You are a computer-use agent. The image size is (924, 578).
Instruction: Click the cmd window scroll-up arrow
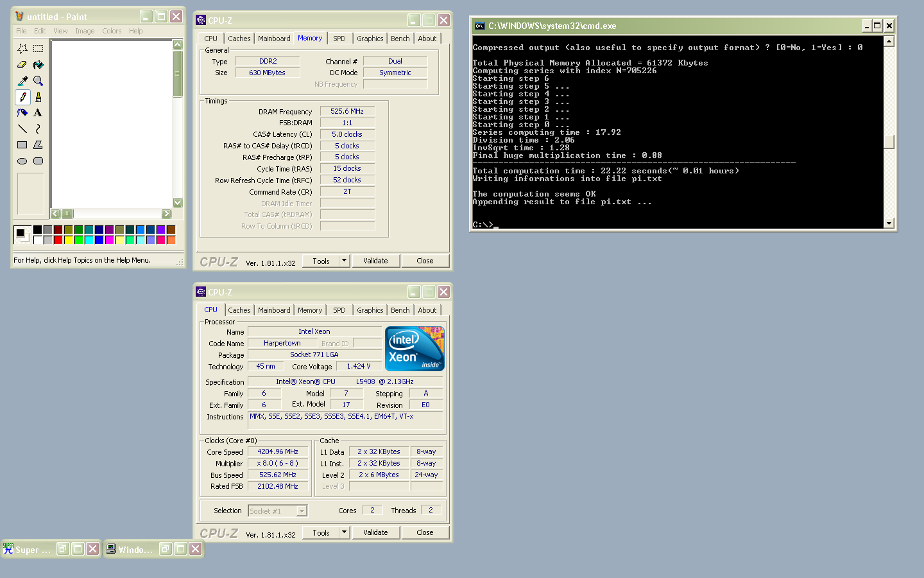tap(889, 41)
